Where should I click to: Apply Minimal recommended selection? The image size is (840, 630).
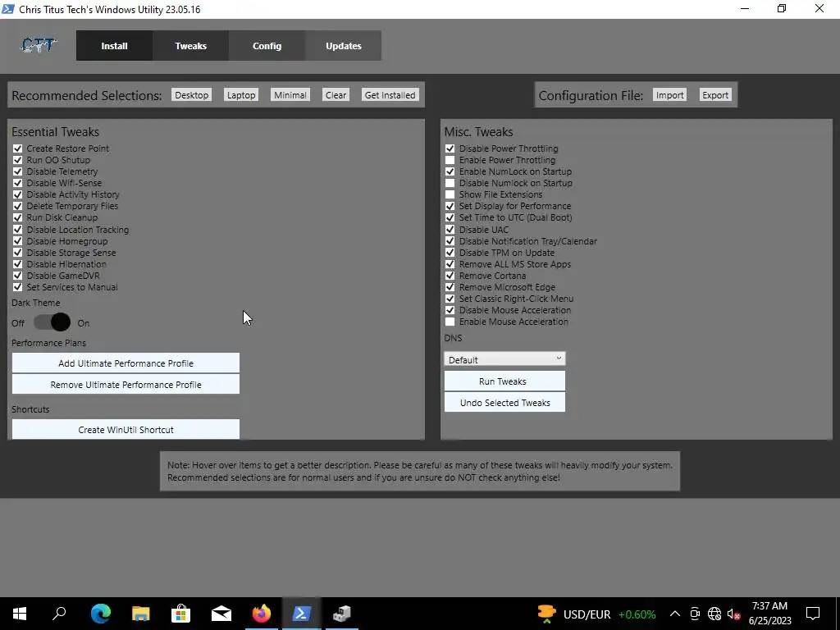(x=290, y=95)
